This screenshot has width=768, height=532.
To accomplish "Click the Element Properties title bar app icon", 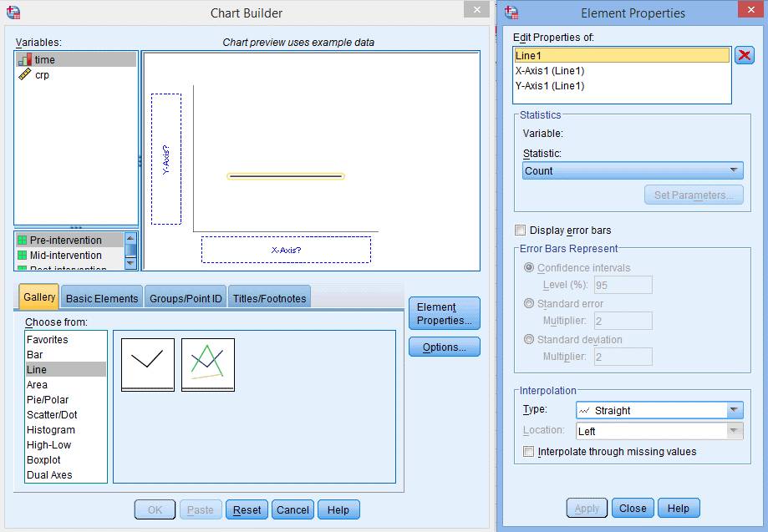I will 511,13.
